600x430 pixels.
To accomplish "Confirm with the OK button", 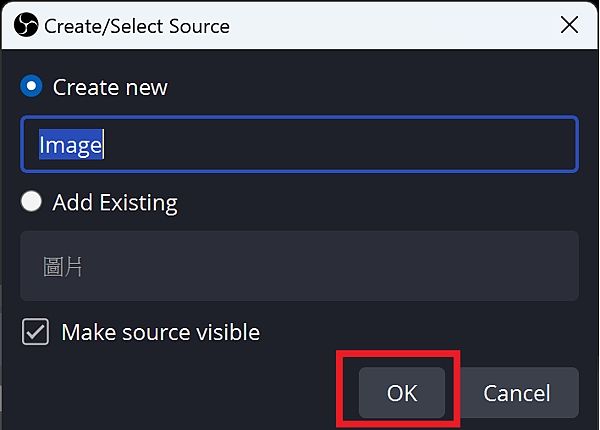I will point(402,393).
